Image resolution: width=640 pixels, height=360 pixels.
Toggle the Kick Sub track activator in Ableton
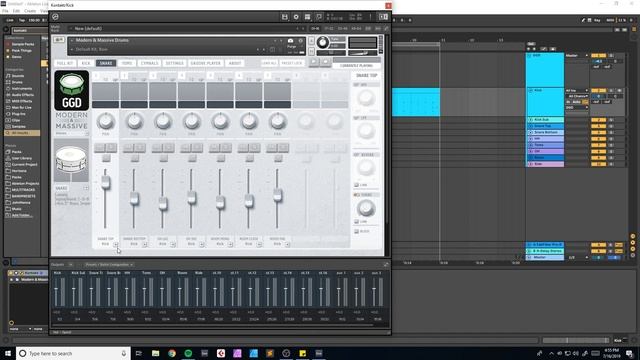[x=598, y=120]
